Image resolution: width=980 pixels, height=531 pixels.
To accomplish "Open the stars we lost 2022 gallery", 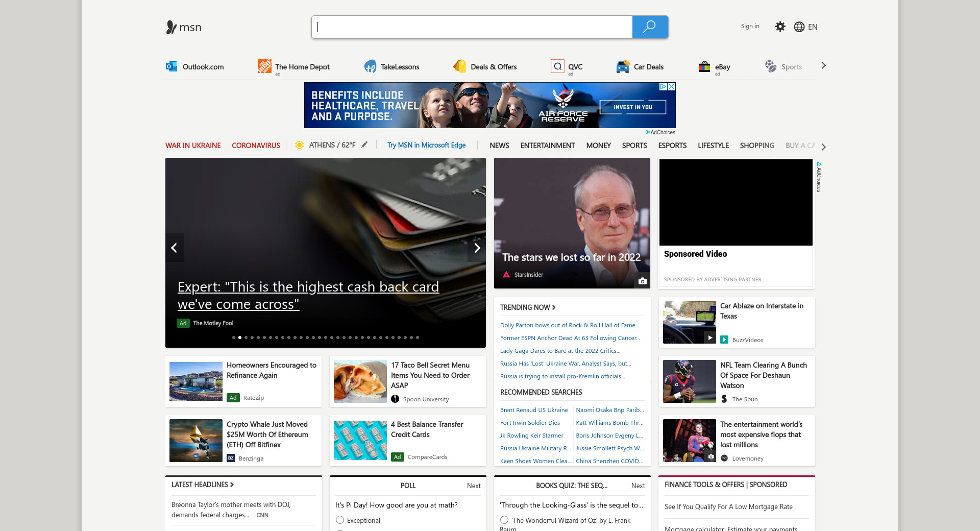I will coord(572,223).
